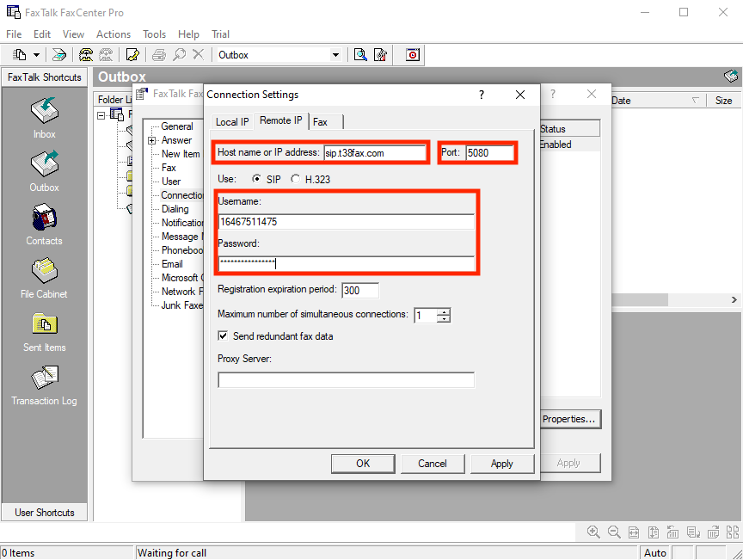Click OK in Connection Settings
743x560 pixels.
(363, 464)
